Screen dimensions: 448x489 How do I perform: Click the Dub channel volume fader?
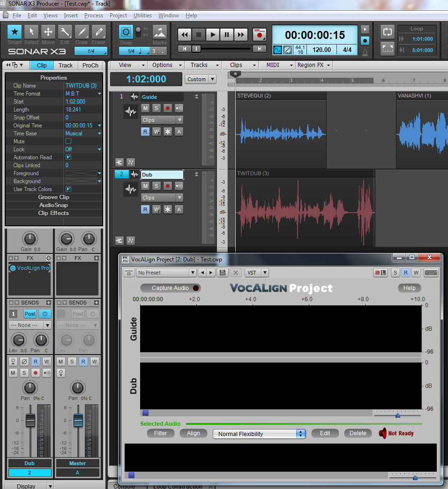[30, 420]
